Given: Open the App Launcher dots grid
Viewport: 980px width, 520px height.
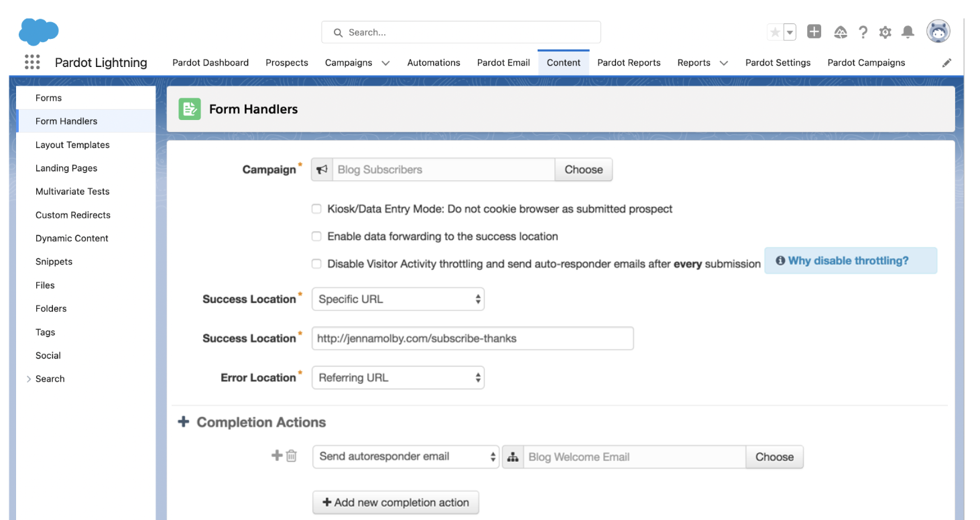Looking at the screenshot, I should pos(32,62).
